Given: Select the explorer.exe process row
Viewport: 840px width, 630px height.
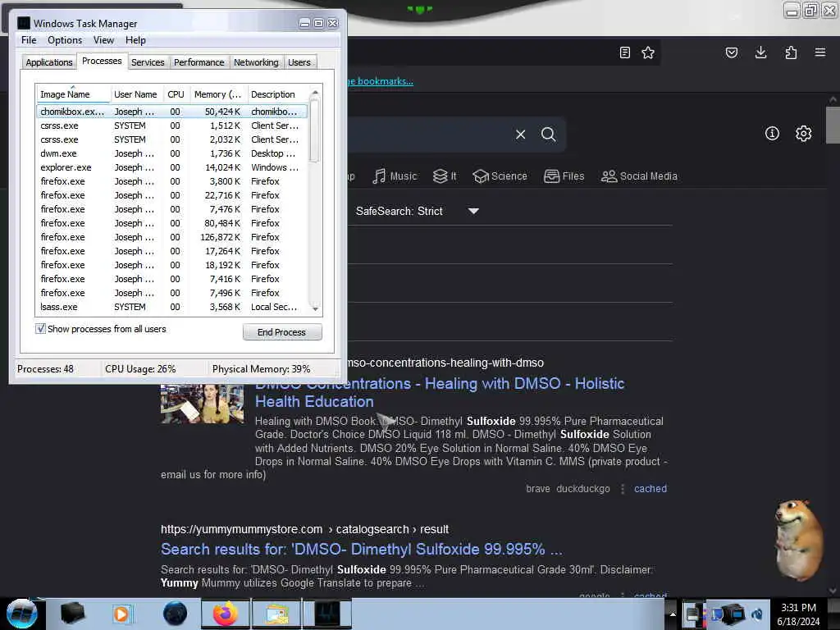Looking at the screenshot, I should pos(171,167).
